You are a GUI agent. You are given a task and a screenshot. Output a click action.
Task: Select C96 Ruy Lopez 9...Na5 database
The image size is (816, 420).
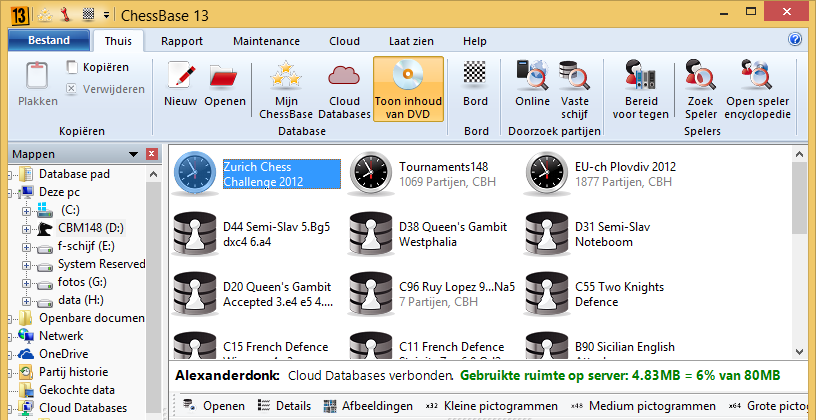pyautogui.click(x=432, y=294)
